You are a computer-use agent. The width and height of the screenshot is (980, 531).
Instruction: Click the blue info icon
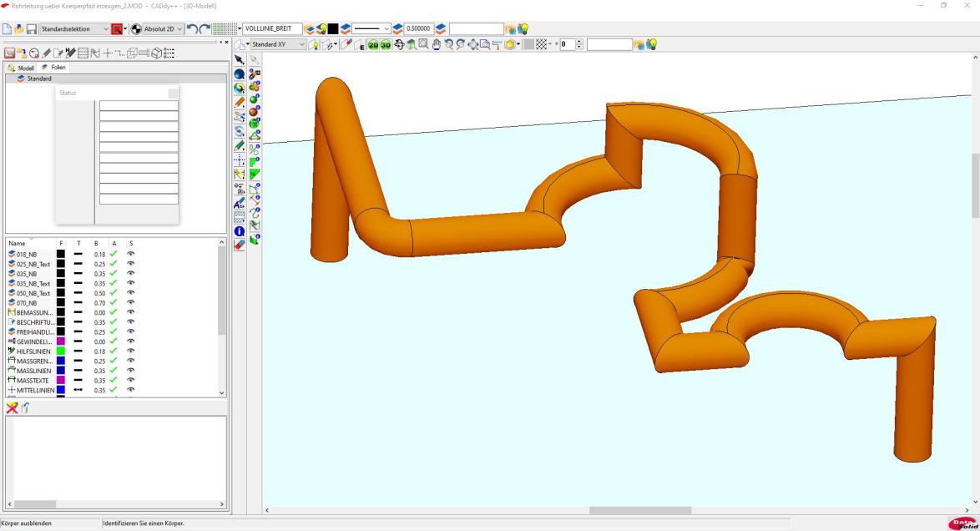pyautogui.click(x=240, y=231)
